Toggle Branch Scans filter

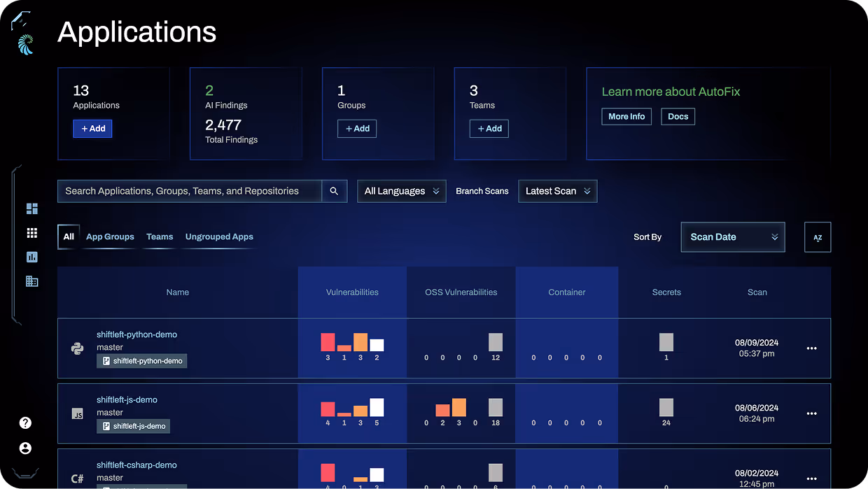482,190
